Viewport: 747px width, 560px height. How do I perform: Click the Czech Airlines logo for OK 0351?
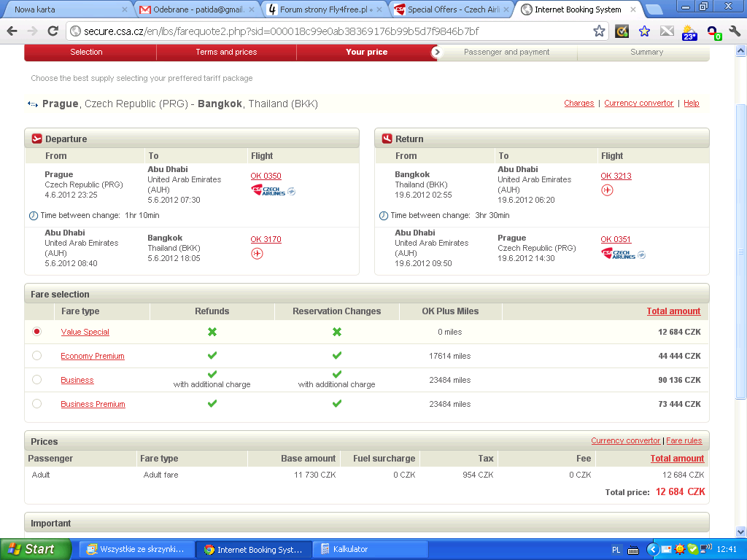click(x=623, y=254)
